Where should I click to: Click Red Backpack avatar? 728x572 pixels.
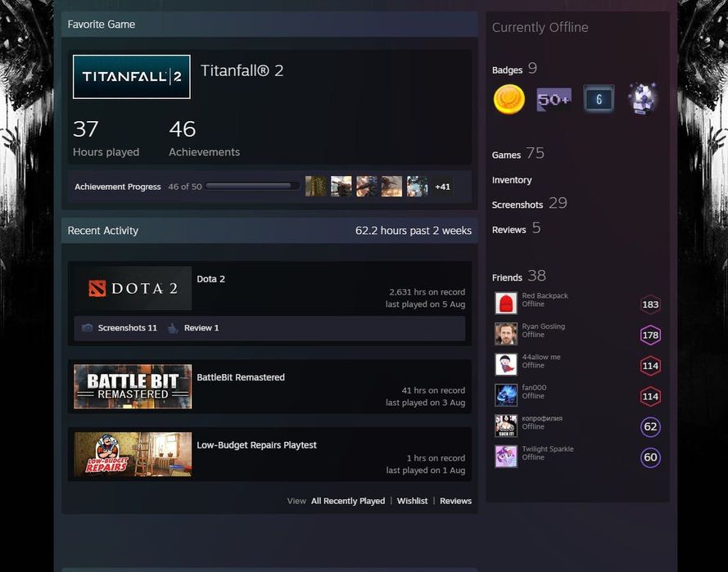click(x=505, y=303)
